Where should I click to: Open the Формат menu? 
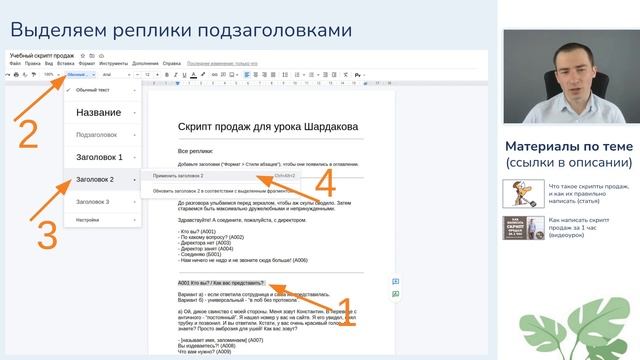tap(87, 64)
